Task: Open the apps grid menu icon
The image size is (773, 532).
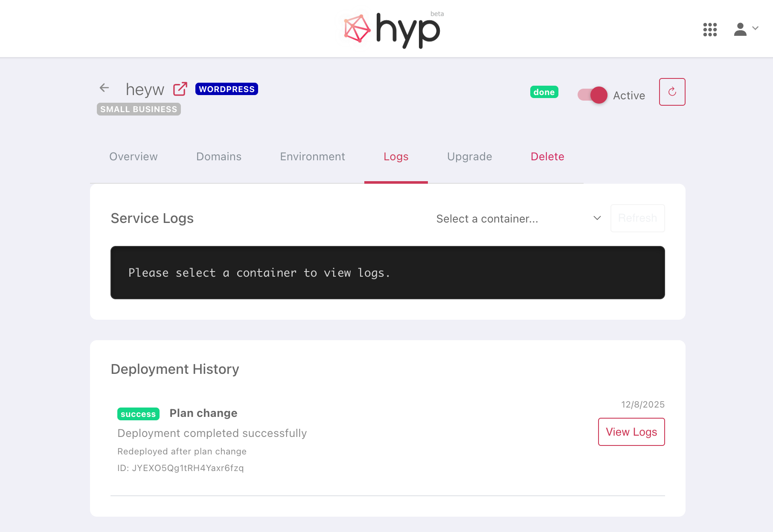Action: point(710,29)
